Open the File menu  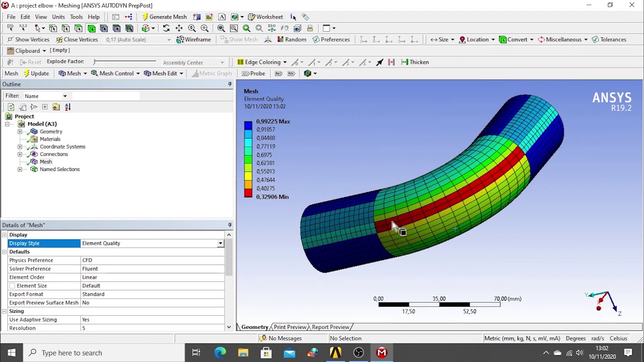[11, 17]
